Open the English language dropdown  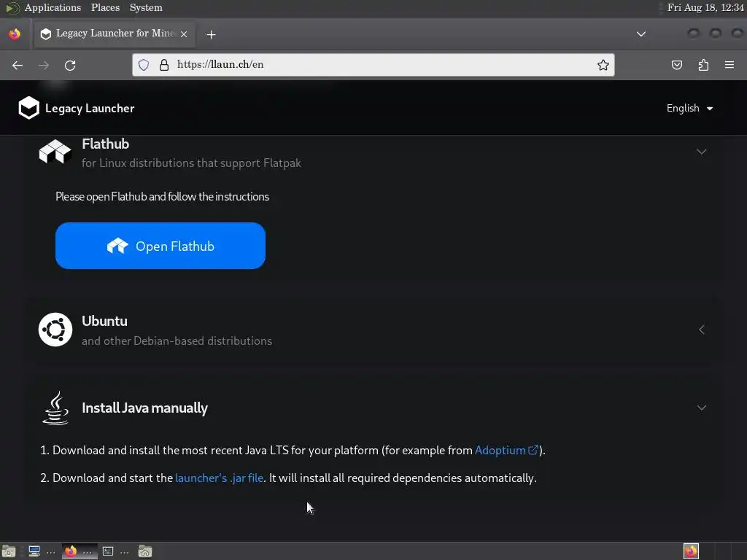(689, 108)
